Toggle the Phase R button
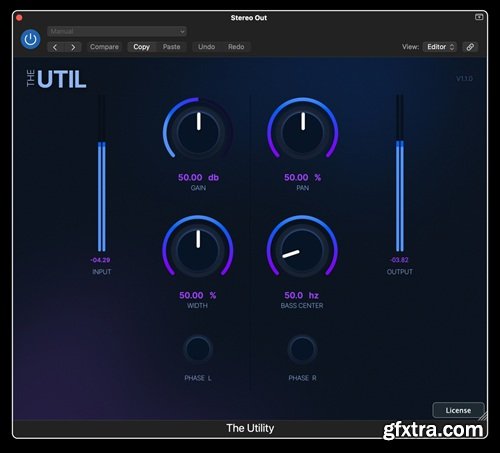 click(x=302, y=349)
